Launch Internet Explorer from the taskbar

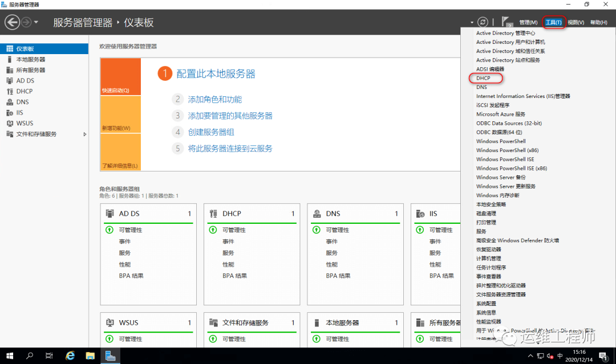[x=70, y=356]
